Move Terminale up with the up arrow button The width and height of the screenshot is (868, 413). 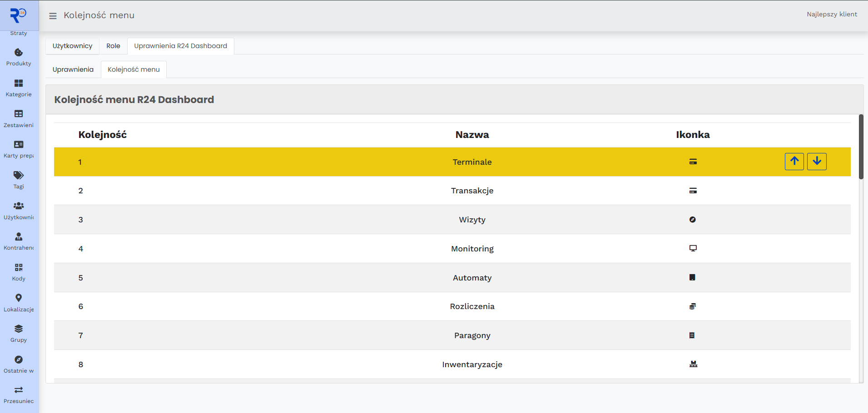[794, 161]
